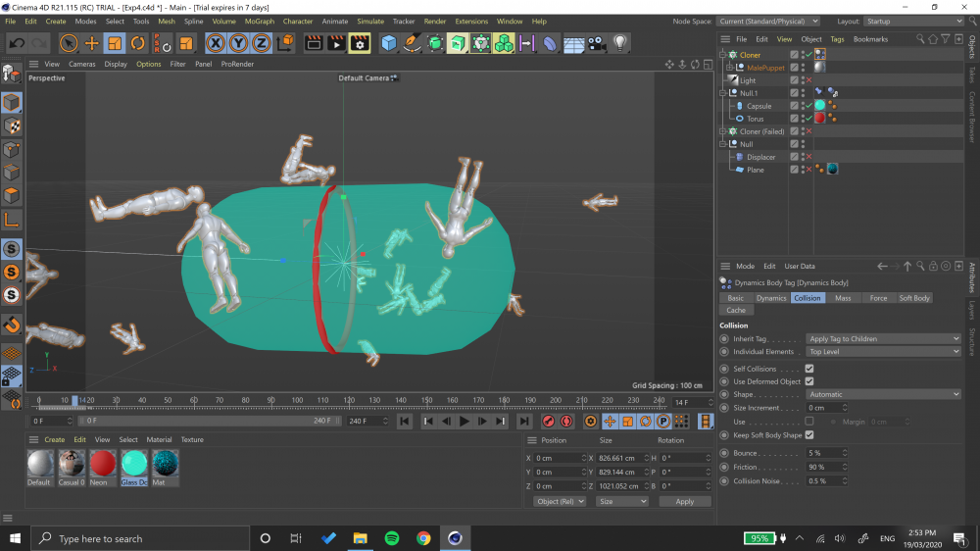The width and height of the screenshot is (980, 551).
Task: Switch to the Dynamics tab
Action: (771, 298)
